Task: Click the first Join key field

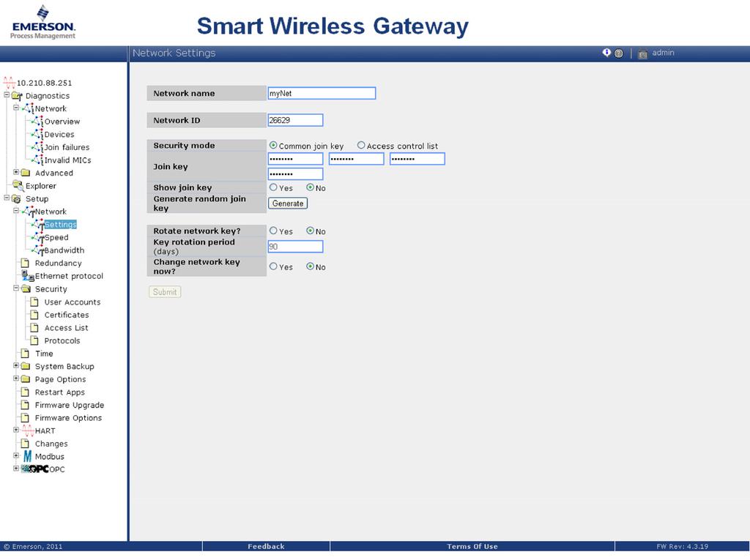Action: tap(296, 159)
